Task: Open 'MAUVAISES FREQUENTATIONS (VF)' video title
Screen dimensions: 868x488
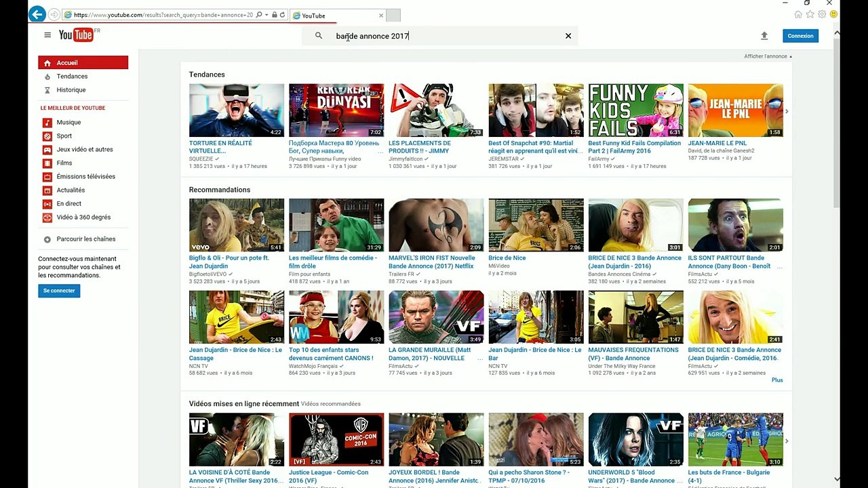Action: tap(633, 354)
